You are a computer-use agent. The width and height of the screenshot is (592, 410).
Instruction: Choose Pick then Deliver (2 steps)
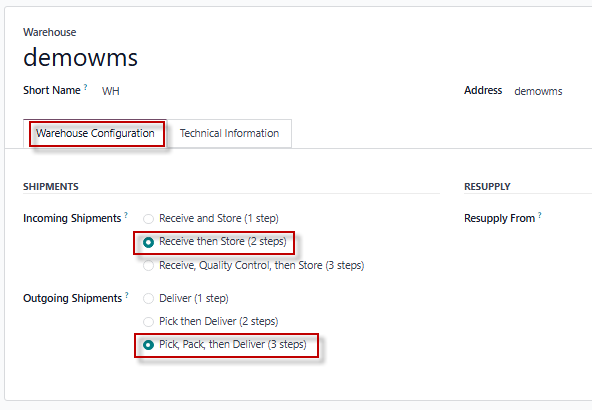(148, 322)
